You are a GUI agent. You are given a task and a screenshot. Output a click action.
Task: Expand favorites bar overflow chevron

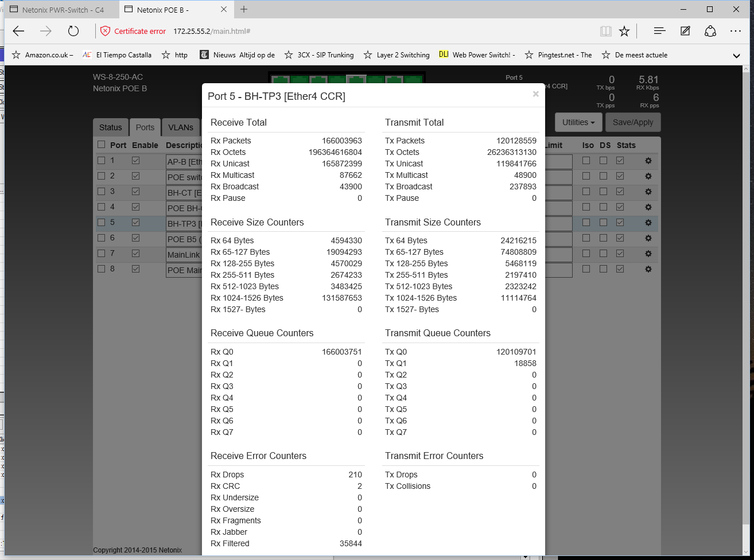pos(737,56)
